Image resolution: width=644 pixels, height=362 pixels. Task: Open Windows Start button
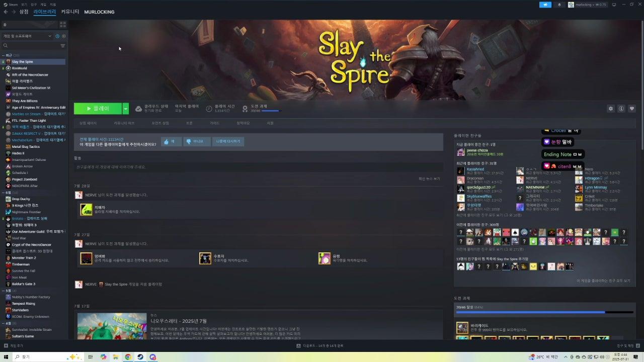[x=6, y=357]
